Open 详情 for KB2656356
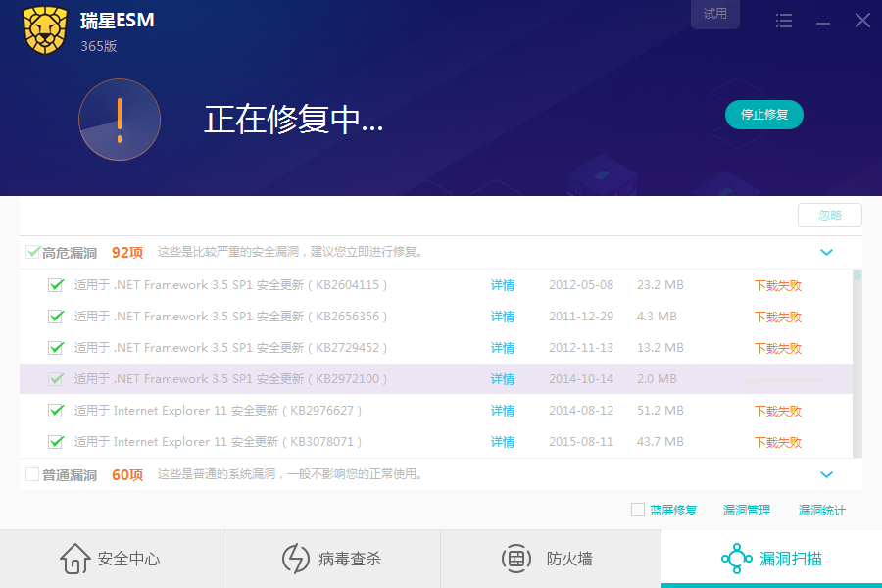This screenshot has height=588, width=882. [x=503, y=317]
